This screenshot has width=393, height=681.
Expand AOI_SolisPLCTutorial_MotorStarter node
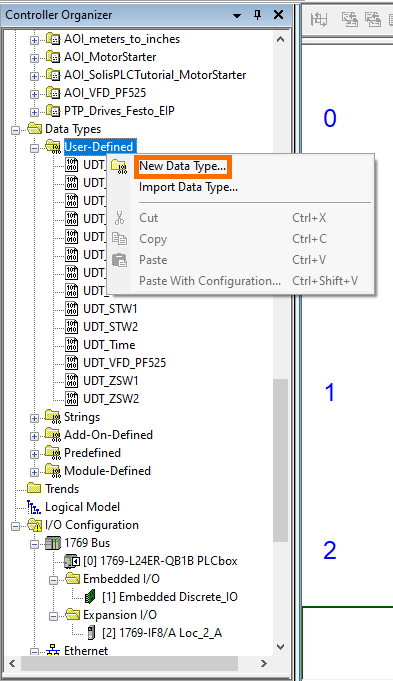[x=34, y=76]
